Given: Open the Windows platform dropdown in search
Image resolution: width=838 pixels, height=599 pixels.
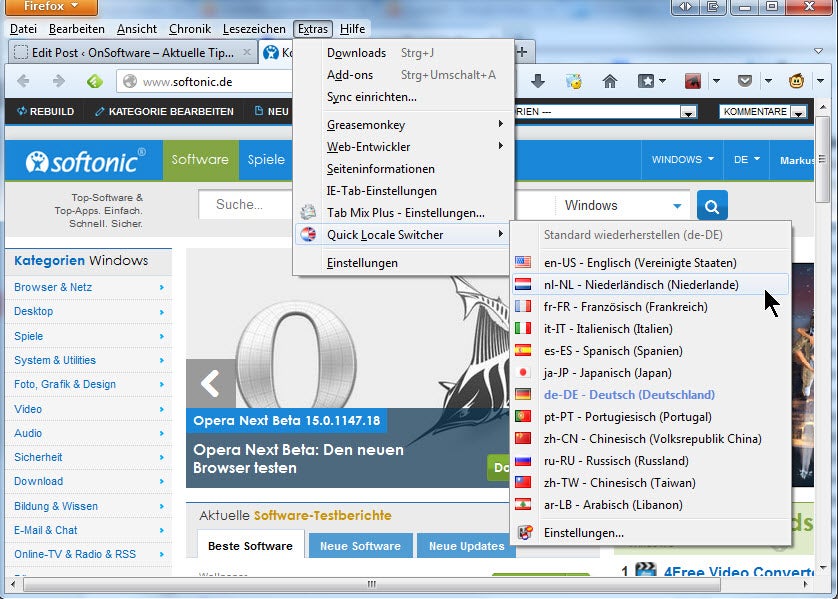Looking at the screenshot, I should tap(622, 206).
